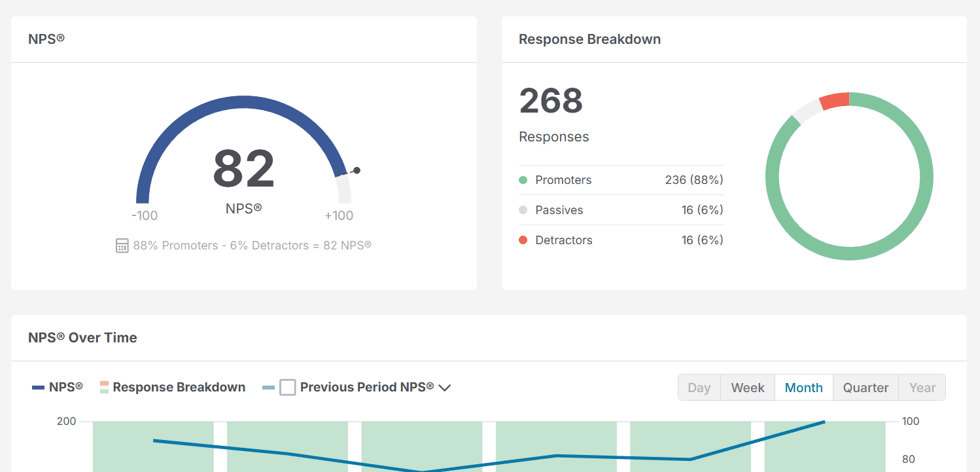
Task: Toggle the NPS® series legend marker
Action: tap(38, 388)
